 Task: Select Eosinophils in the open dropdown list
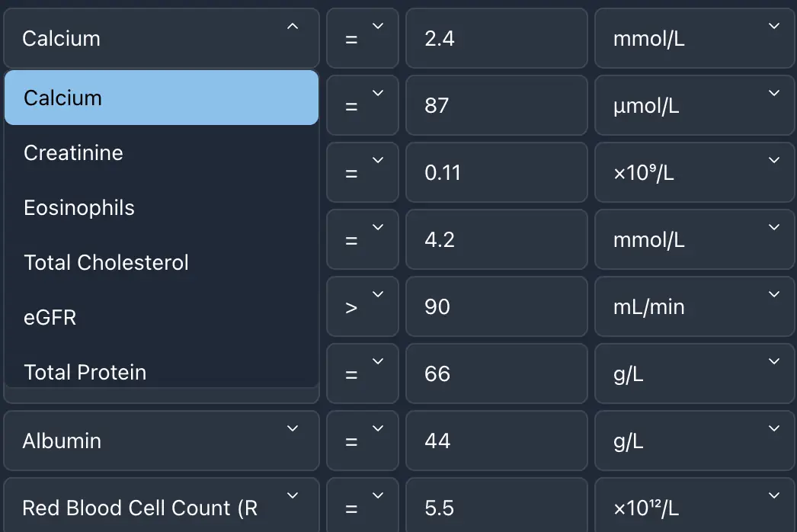click(79, 207)
